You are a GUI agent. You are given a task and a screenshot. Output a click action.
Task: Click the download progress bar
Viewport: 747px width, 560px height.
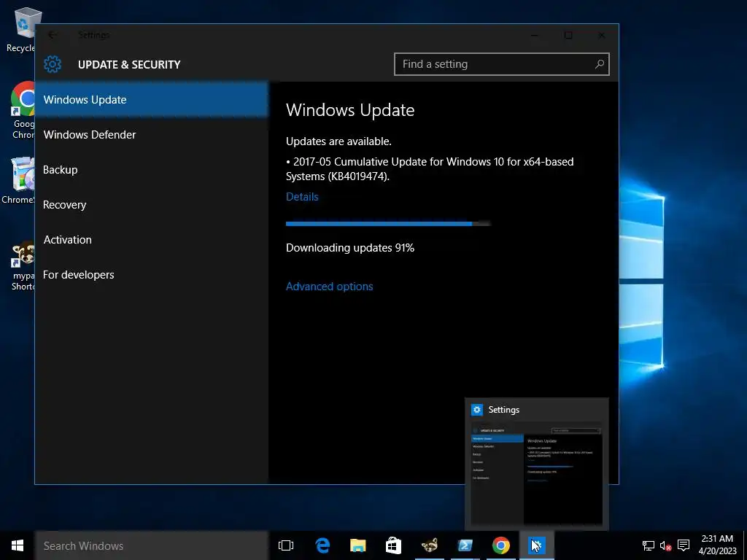coord(388,223)
